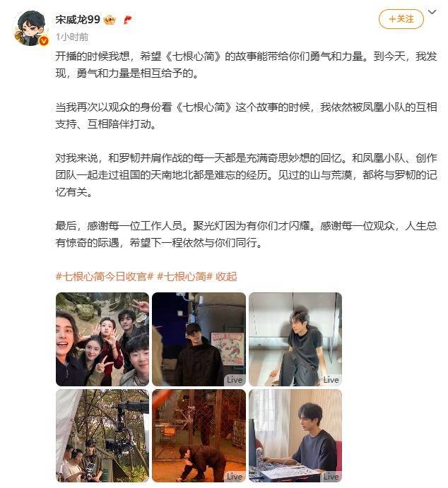Follow the user with +关注 button
The height and width of the screenshot is (488, 448).
[401, 19]
